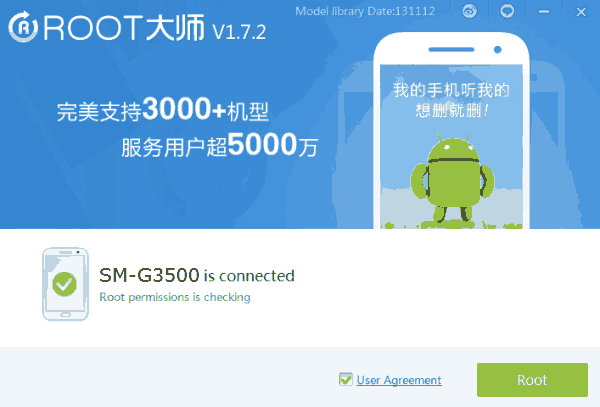600x407 pixels.
Task: Toggle the User Agreement checkbox
Action: [x=346, y=379]
